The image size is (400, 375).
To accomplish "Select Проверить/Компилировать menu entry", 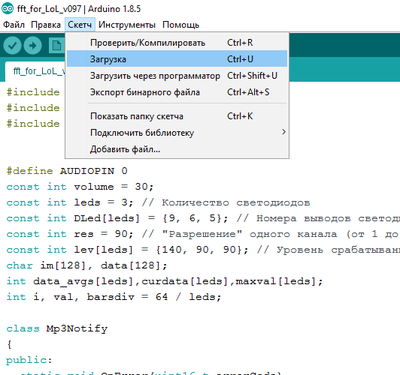I will click(x=177, y=43).
